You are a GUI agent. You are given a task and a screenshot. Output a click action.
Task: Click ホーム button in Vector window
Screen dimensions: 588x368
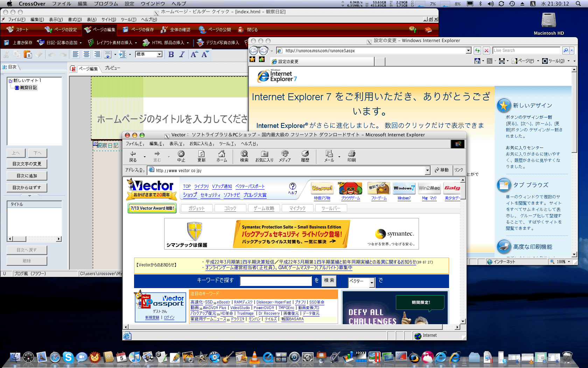(222, 156)
